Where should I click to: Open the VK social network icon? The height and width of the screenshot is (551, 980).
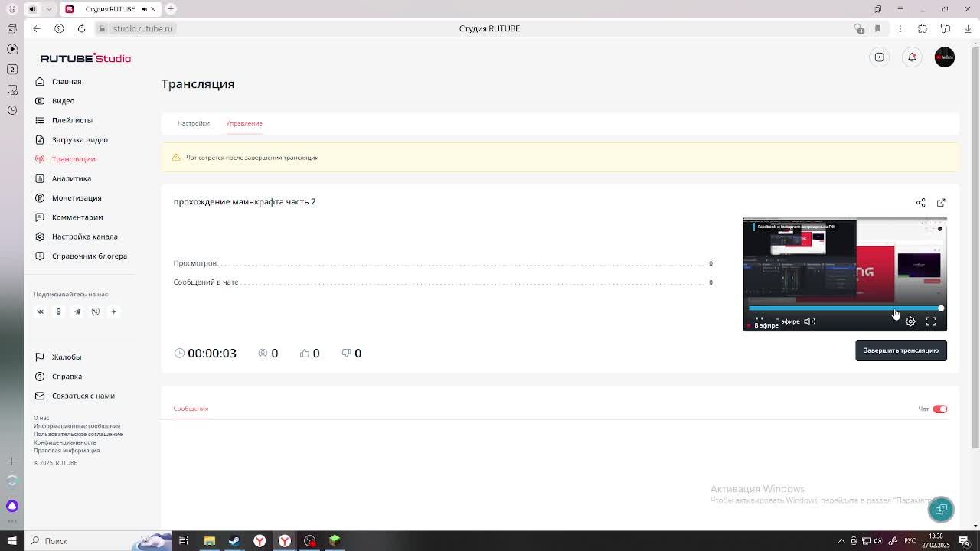[41, 311]
